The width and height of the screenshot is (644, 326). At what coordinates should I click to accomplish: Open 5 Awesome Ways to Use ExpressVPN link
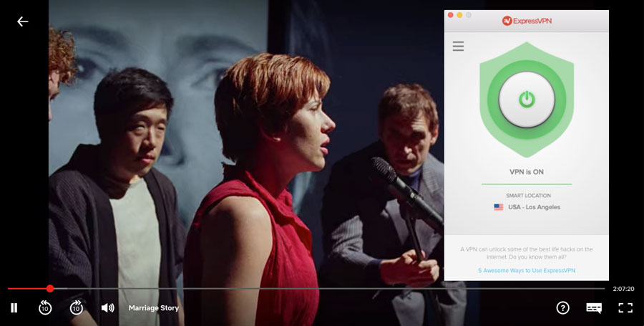[527, 271]
